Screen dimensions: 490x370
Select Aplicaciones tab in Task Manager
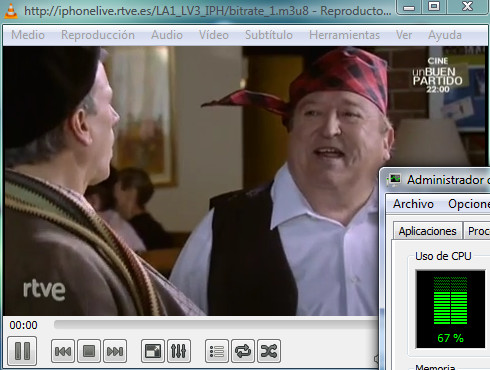pyautogui.click(x=428, y=231)
